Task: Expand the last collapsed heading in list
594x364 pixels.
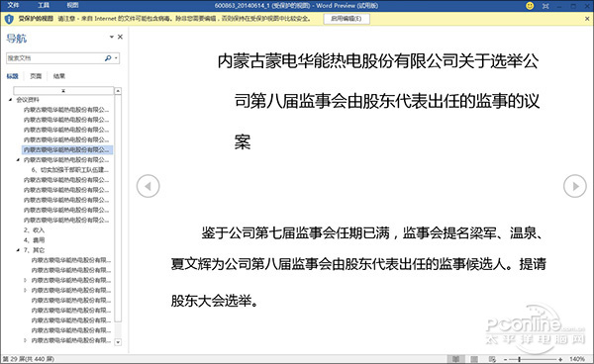Action: [x=26, y=340]
